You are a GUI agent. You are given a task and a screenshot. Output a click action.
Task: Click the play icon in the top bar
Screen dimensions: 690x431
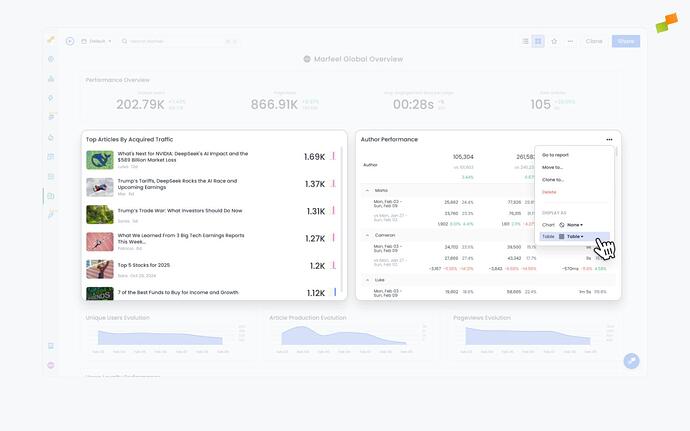pos(70,41)
